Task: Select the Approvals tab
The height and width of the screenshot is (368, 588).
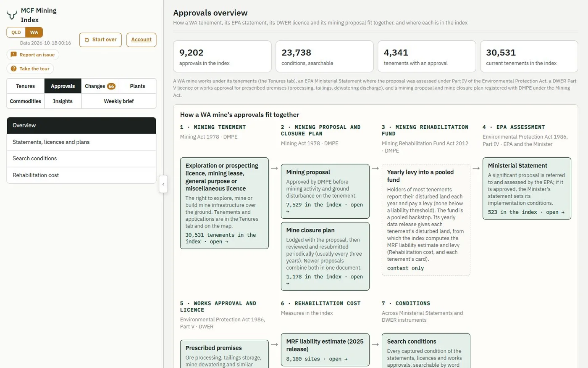Action: [x=63, y=86]
